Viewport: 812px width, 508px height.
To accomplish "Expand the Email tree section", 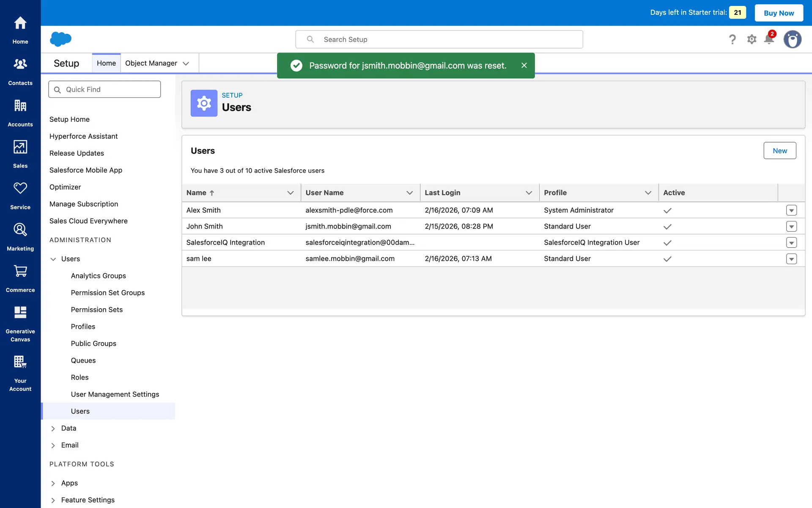I will [53, 445].
